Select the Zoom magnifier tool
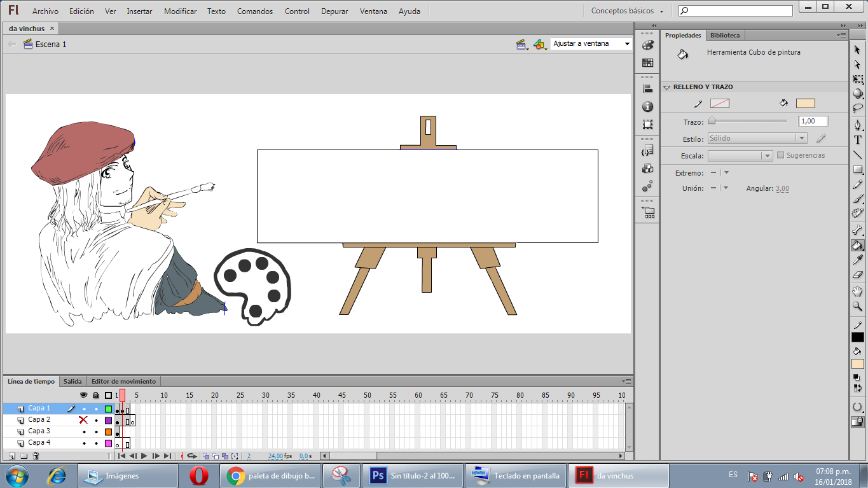Viewport: 868px width, 488px height. 858,306
